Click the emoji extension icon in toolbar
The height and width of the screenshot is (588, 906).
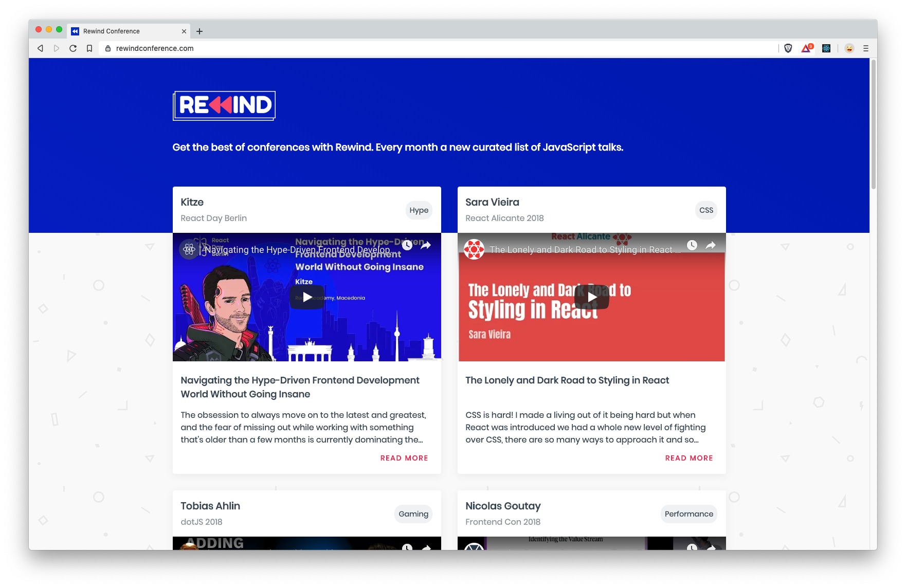(x=848, y=48)
